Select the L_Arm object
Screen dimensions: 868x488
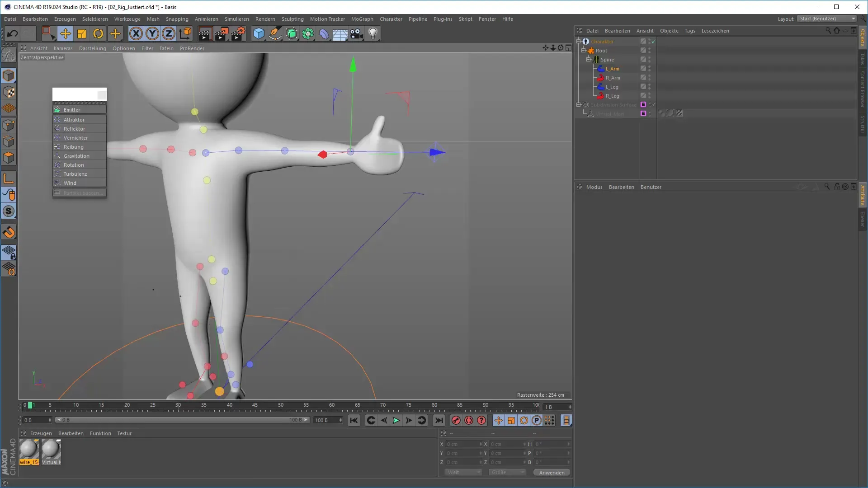(612, 69)
